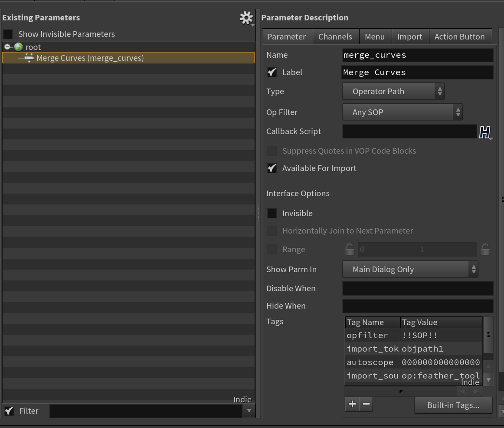Click the Callback Script input field
The width and height of the screenshot is (504, 428).
click(x=409, y=132)
